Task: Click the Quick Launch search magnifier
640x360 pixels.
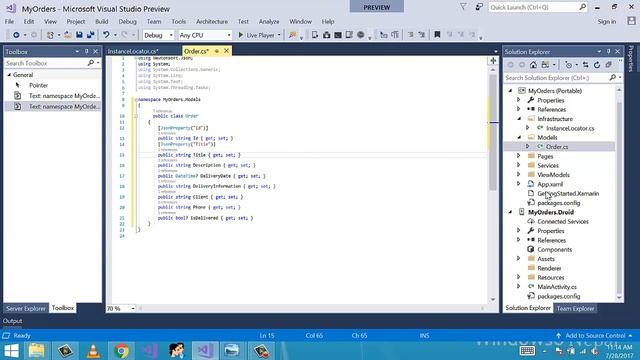Action: pyautogui.click(x=582, y=7)
